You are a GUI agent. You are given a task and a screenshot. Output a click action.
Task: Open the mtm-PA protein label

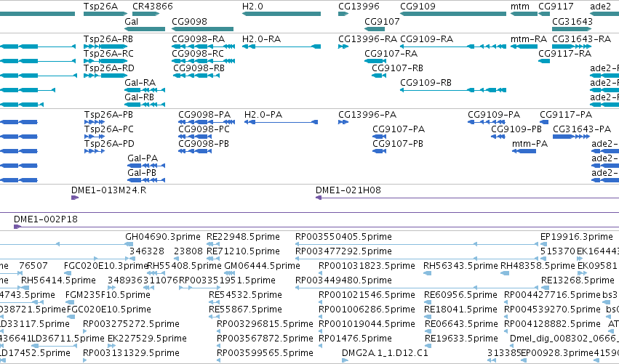[x=530, y=144]
